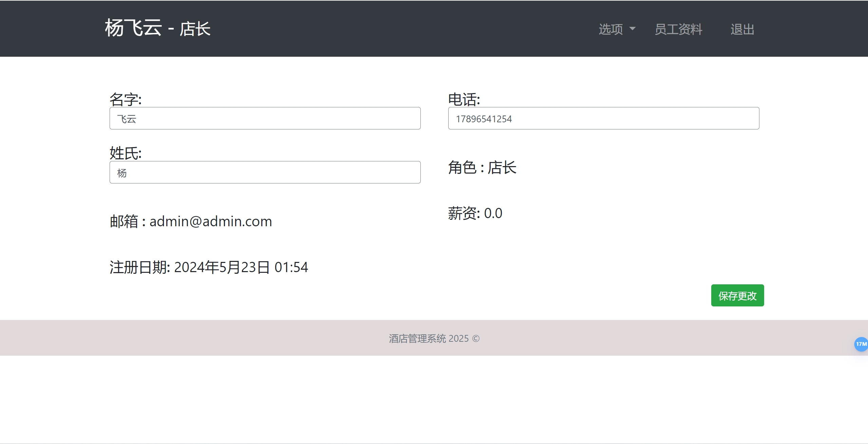Open the 选项 dropdown menu
The height and width of the screenshot is (444, 868).
click(617, 29)
